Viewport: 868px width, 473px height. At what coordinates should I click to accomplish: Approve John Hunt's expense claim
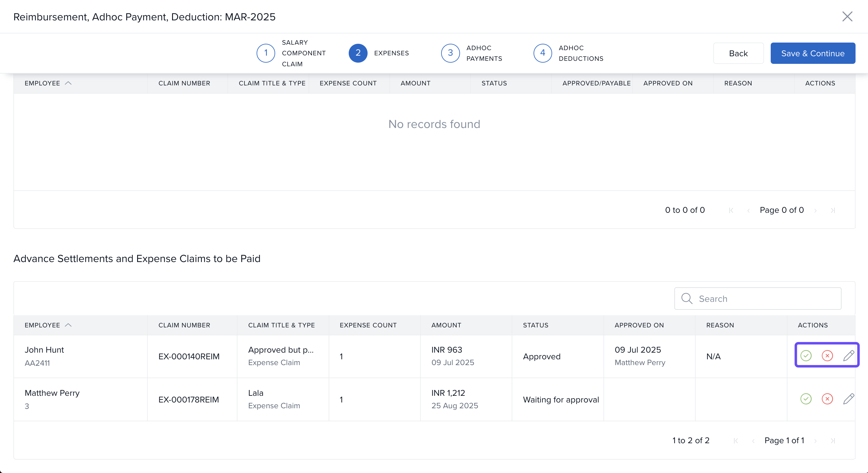coord(806,355)
